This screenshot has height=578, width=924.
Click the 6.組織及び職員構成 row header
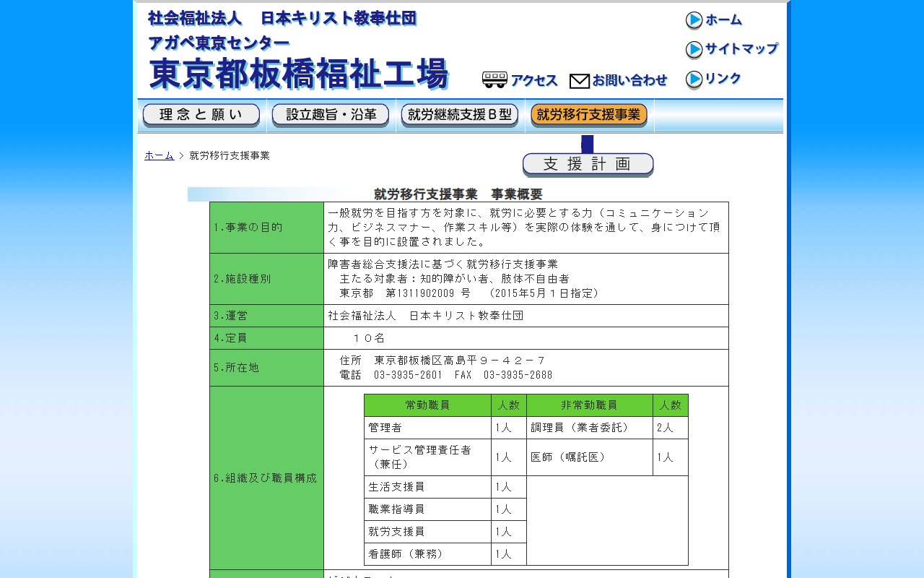[x=267, y=478]
